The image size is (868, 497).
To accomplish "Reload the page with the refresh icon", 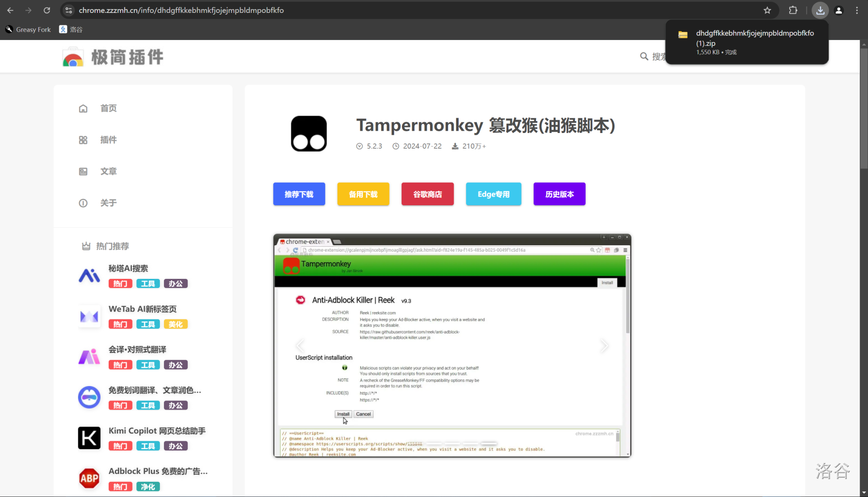I will (x=47, y=10).
